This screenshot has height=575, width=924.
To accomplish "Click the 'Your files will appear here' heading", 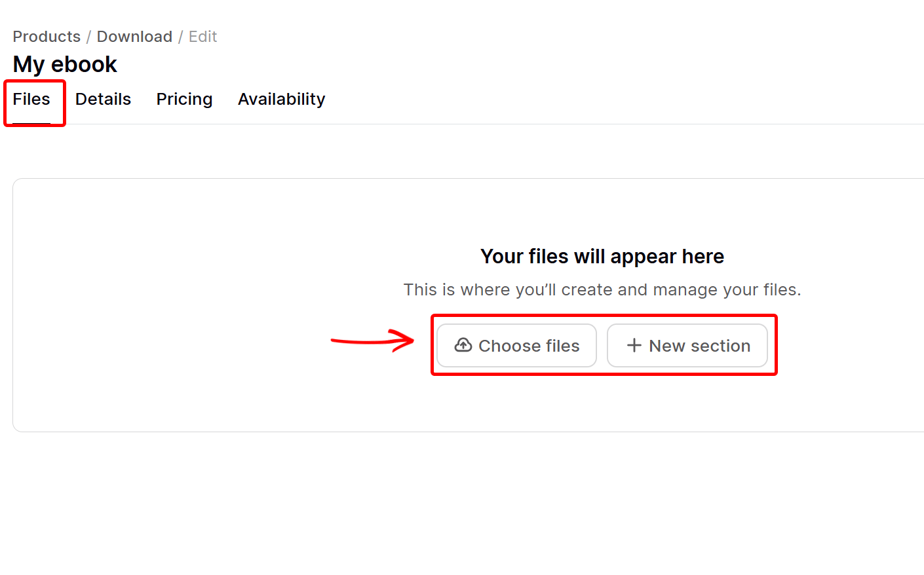I will tap(602, 256).
